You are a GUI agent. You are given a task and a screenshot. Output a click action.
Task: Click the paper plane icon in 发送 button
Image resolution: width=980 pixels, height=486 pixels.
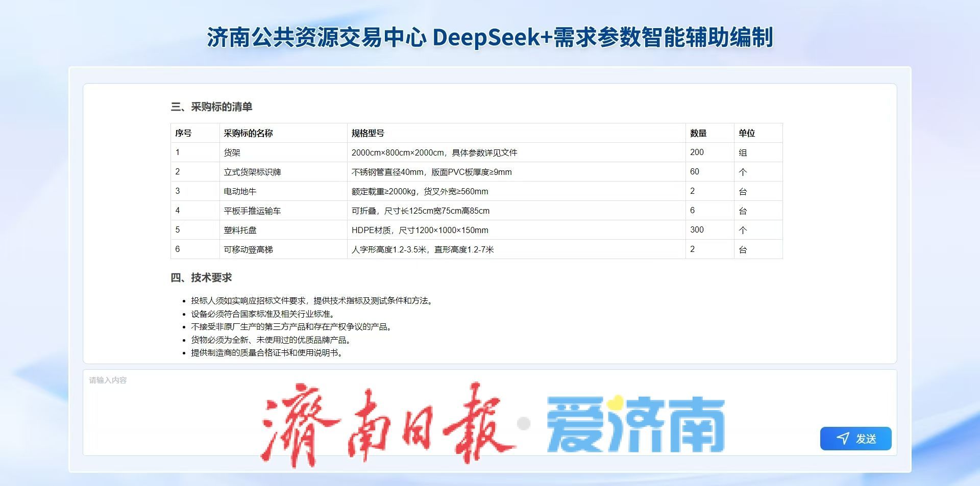coord(843,439)
